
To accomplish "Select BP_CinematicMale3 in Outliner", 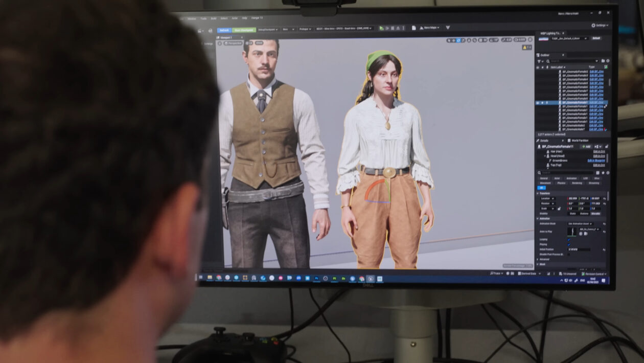I will [573, 125].
